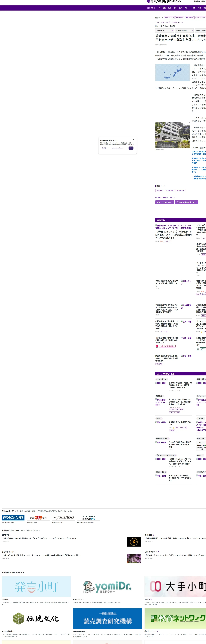Select the トップ navigation item

click(x=158, y=8)
